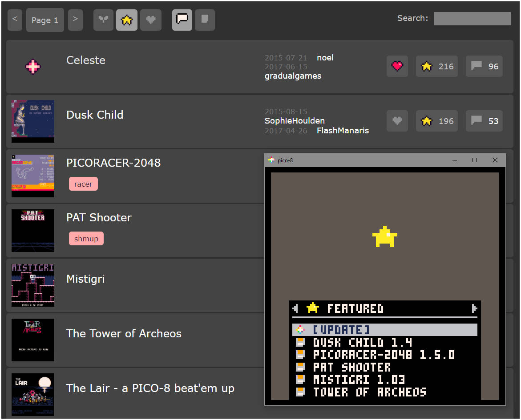
Task: Select the new carts filter icon
Action: click(x=103, y=20)
